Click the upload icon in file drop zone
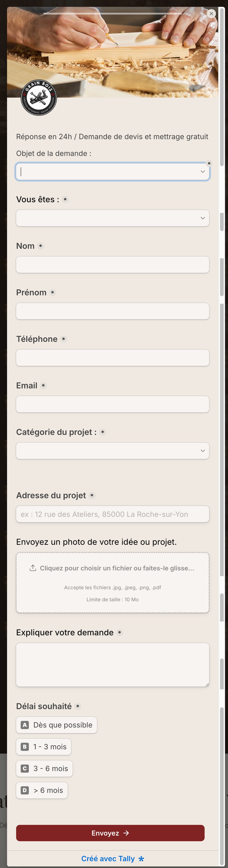Viewport: 228px width, 868px height. coord(33,568)
